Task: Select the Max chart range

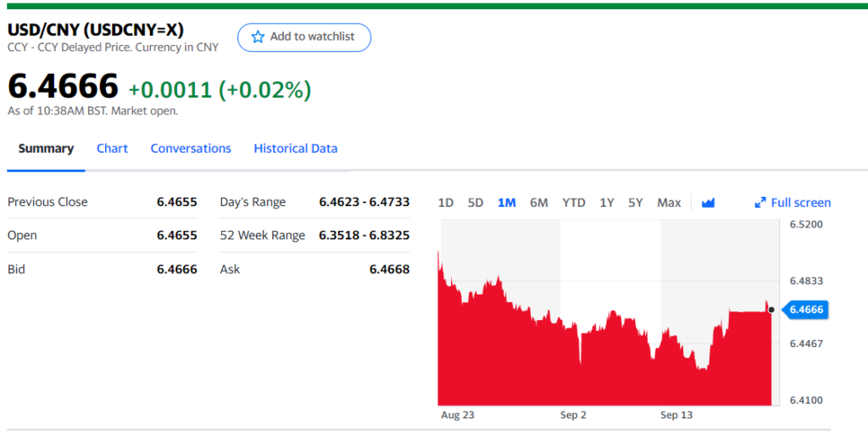Action: (x=669, y=203)
